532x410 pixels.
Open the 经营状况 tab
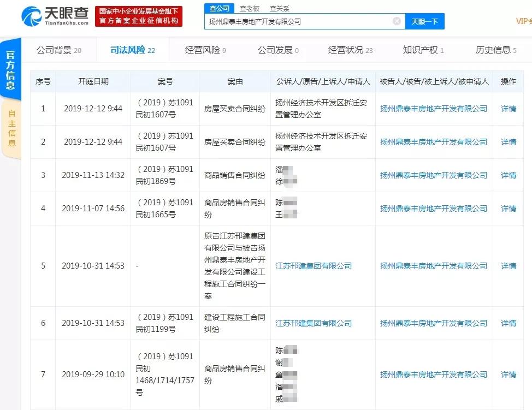(345, 50)
